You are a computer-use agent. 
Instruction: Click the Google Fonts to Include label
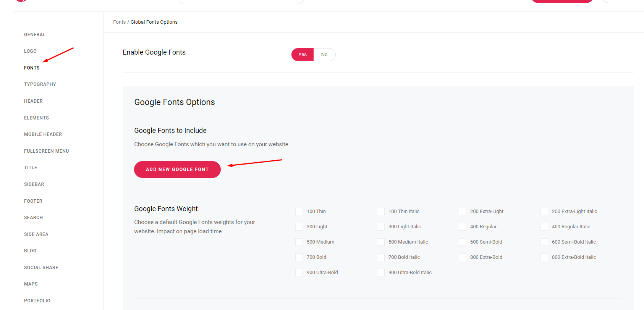point(170,131)
